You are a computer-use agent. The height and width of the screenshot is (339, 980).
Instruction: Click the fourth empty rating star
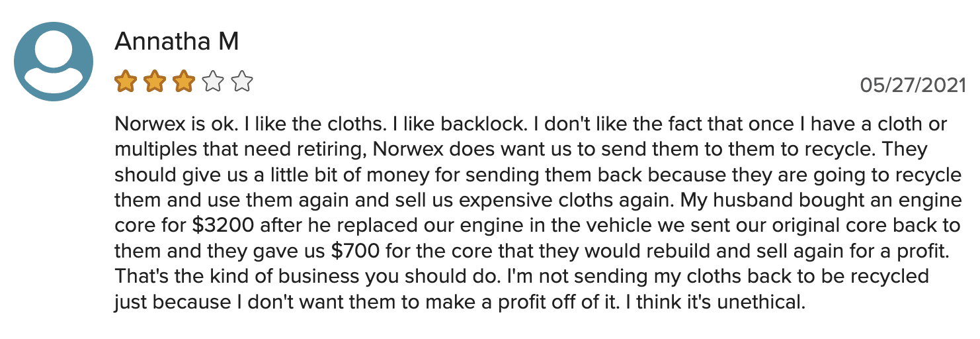pyautogui.click(x=213, y=82)
